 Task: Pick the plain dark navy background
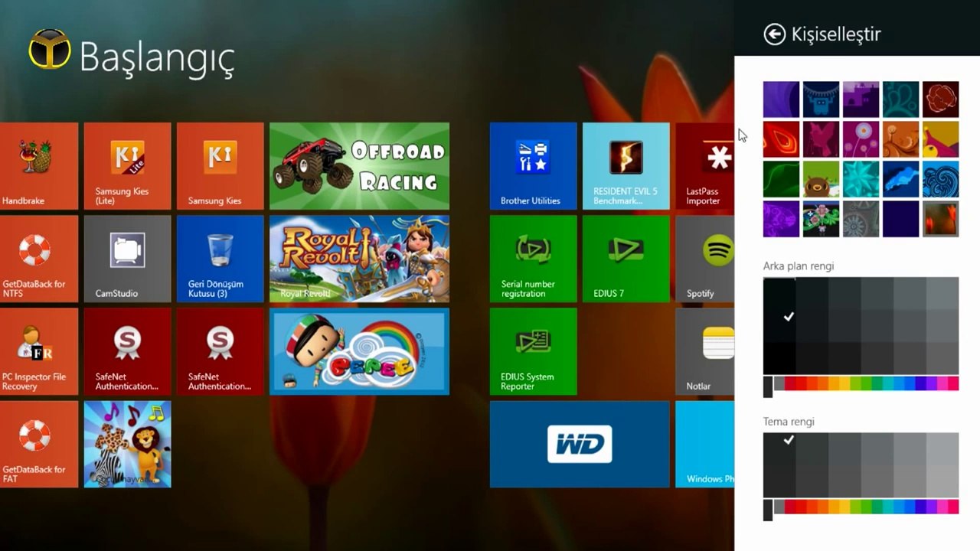pyautogui.click(x=900, y=219)
